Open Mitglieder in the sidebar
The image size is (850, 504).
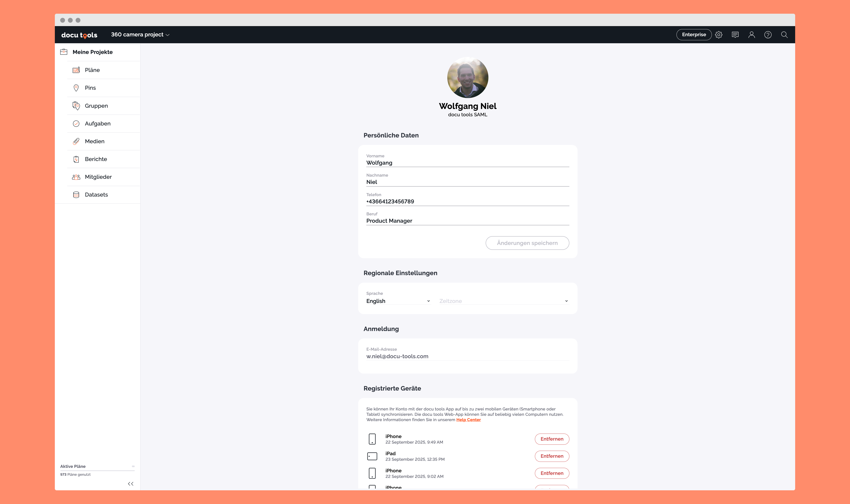pyautogui.click(x=98, y=177)
